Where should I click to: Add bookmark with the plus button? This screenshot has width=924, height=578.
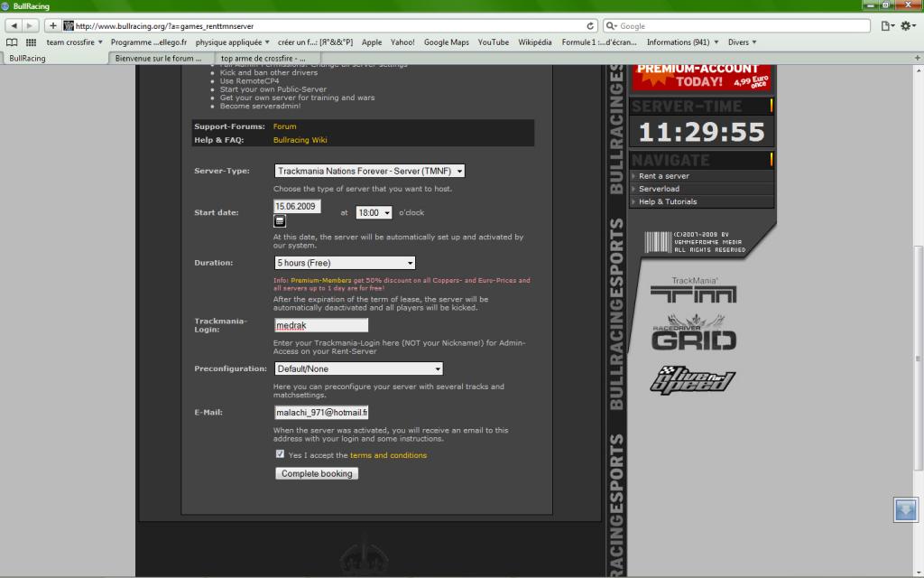[53, 26]
